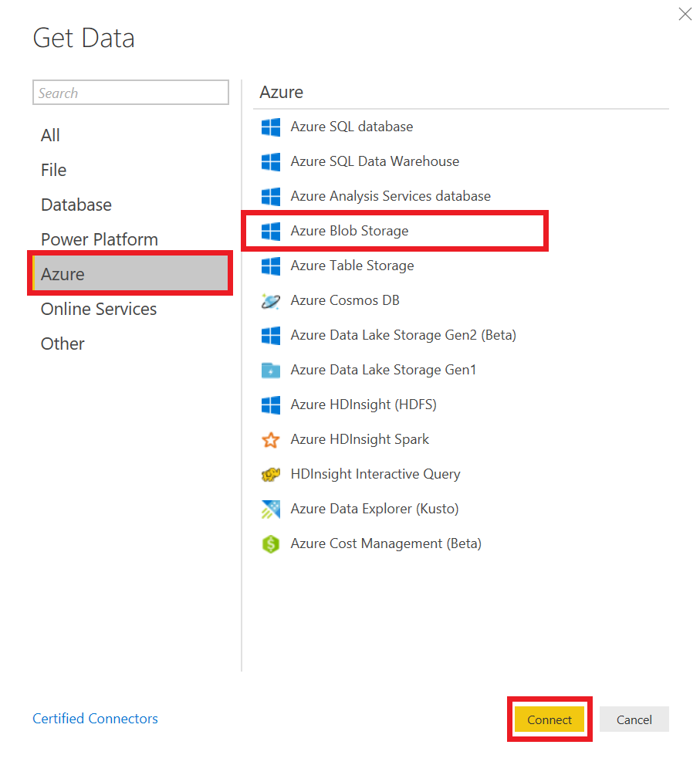Click the Azure Blob Storage icon
700x765 pixels.
click(271, 232)
